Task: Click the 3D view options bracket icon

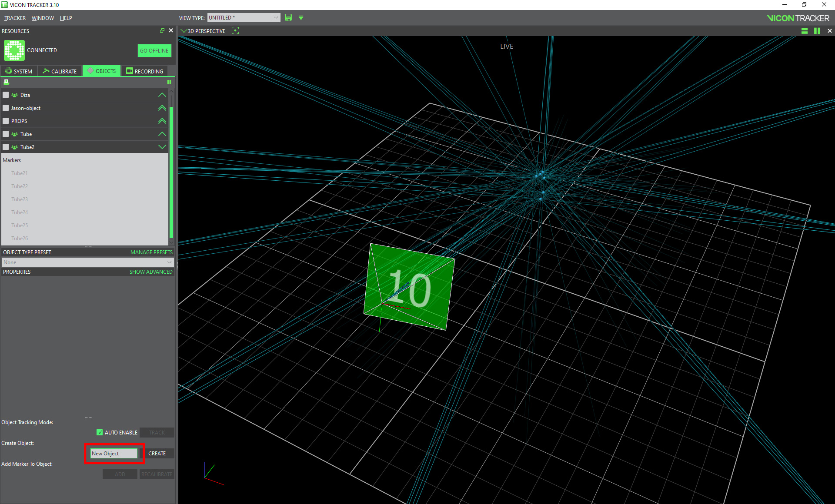Action: click(x=235, y=30)
